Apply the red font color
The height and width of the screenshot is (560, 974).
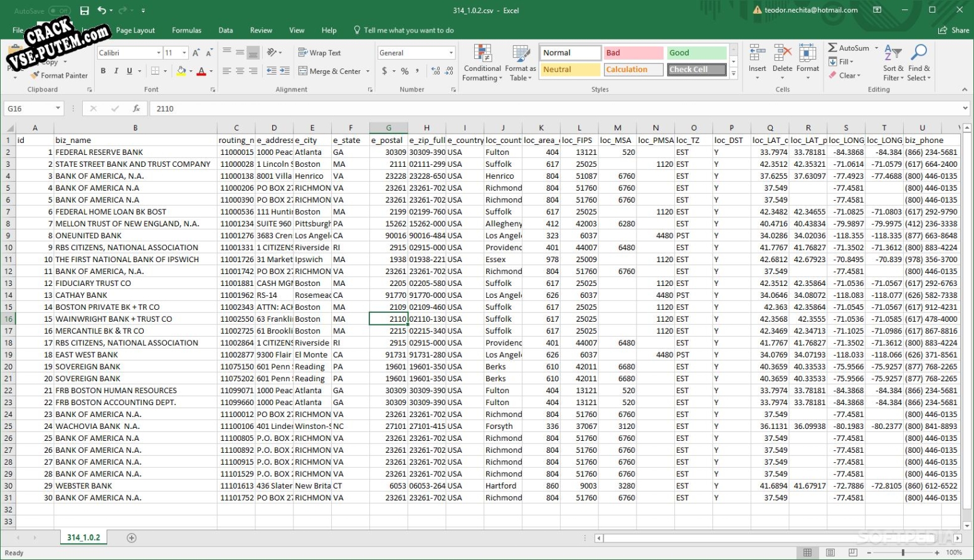(201, 71)
